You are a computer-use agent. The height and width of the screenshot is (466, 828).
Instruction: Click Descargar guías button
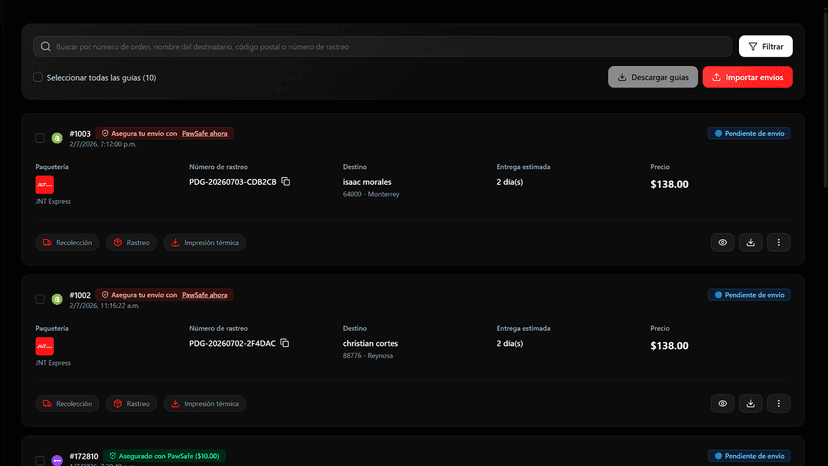pos(653,77)
